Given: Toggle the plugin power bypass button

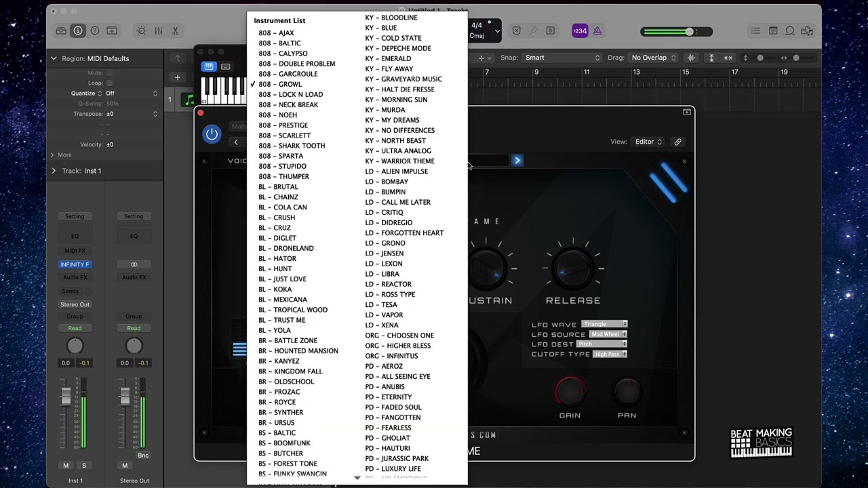Looking at the screenshot, I should point(212,134).
